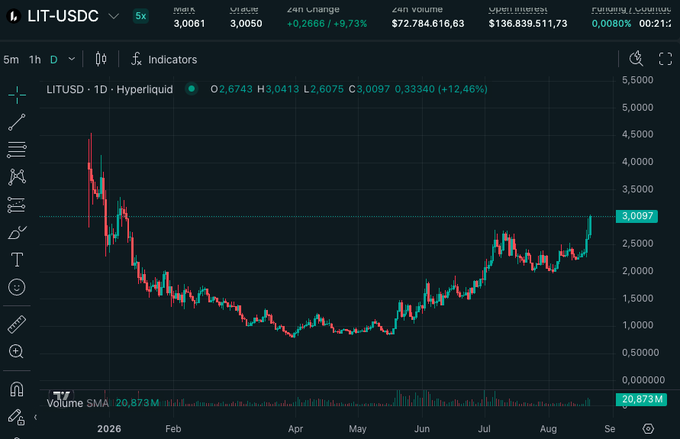
Task: Expand the timeframe dropdown chevron
Action: 72,59
